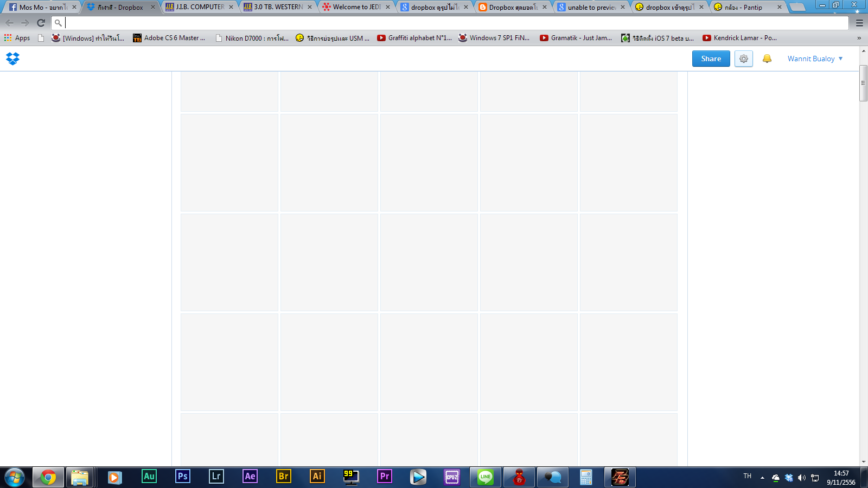The width and height of the screenshot is (868, 488).
Task: Open the CPU-Z taskbar icon
Action: click(452, 477)
